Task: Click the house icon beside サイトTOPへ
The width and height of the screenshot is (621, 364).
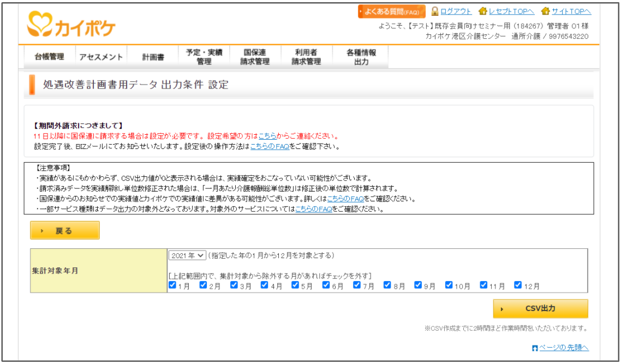Action: coord(546,11)
